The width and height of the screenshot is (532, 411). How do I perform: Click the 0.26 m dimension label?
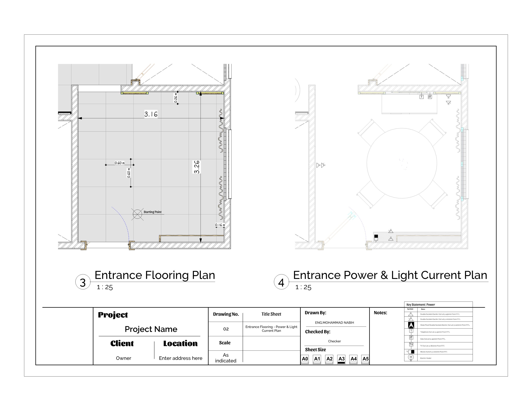[176, 98]
